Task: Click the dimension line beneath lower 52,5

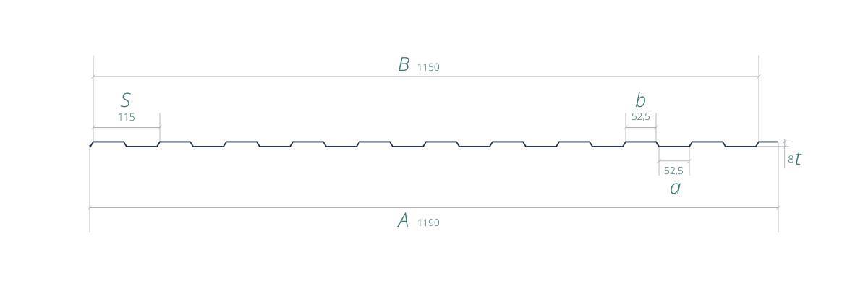Action: click(673, 160)
